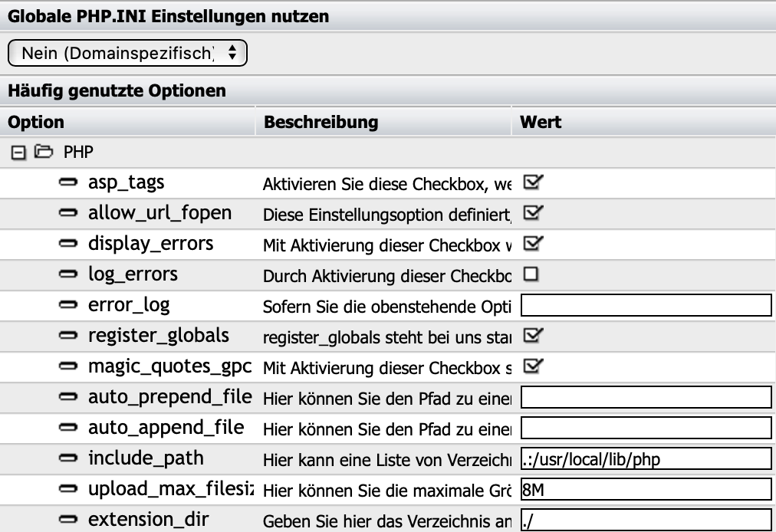
Task: Uncheck the asp_tags checkbox
Action: pyautogui.click(x=532, y=182)
